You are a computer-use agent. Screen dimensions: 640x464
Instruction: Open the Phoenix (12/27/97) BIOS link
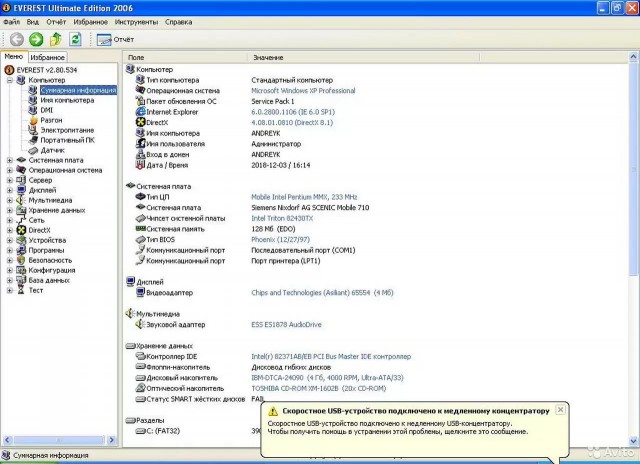click(x=280, y=240)
